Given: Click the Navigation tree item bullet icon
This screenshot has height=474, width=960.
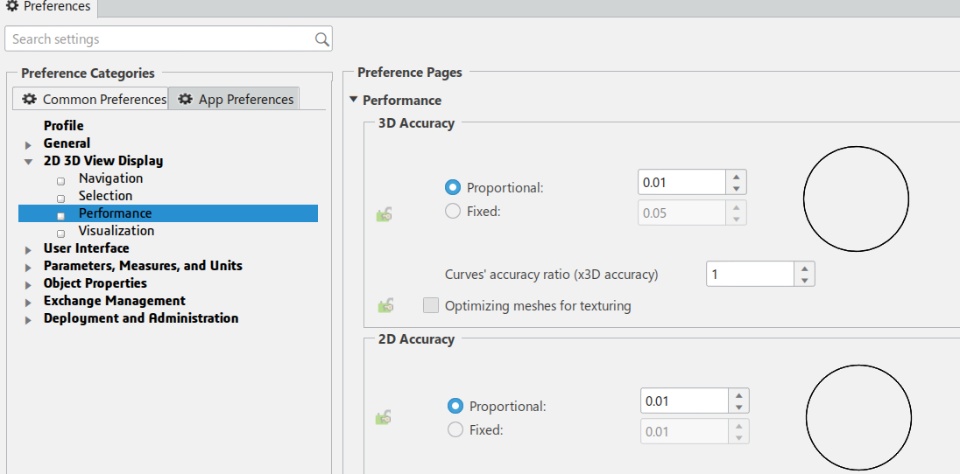Looking at the screenshot, I should point(61,180).
